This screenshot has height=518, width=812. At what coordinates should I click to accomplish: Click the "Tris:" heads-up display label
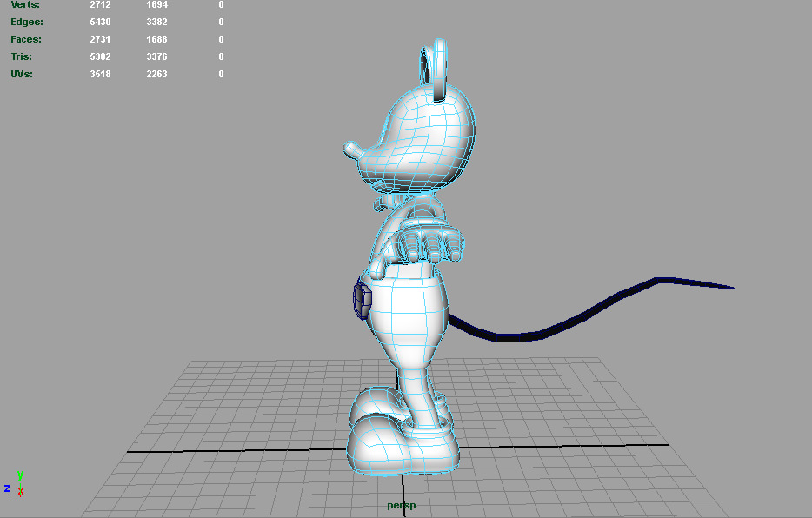(21, 56)
